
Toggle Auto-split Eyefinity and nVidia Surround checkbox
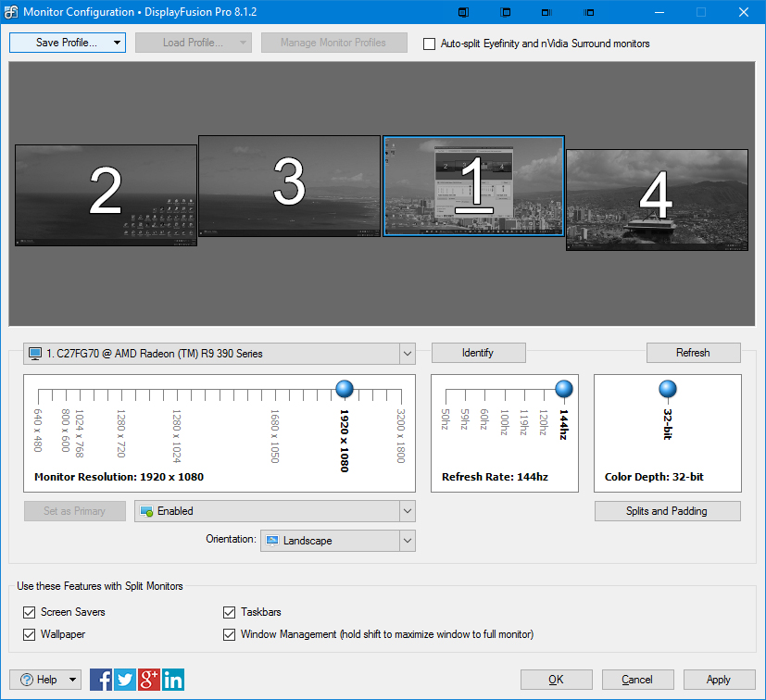click(x=429, y=44)
